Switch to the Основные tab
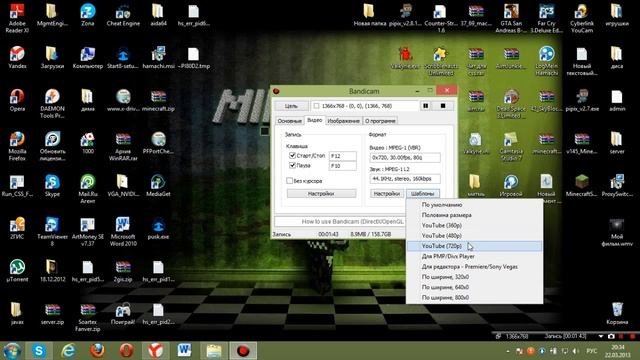The image size is (640, 360). pyautogui.click(x=289, y=121)
